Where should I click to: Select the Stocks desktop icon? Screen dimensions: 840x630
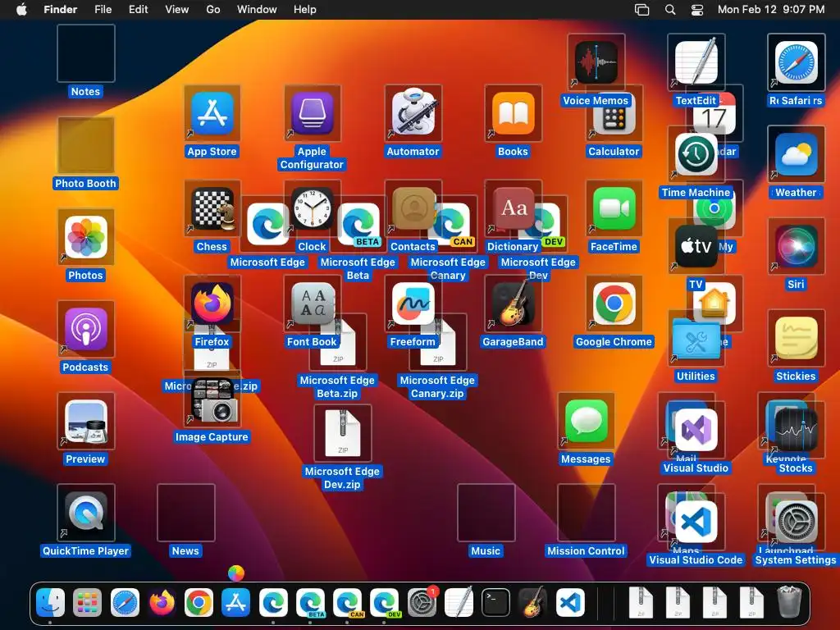796,430
